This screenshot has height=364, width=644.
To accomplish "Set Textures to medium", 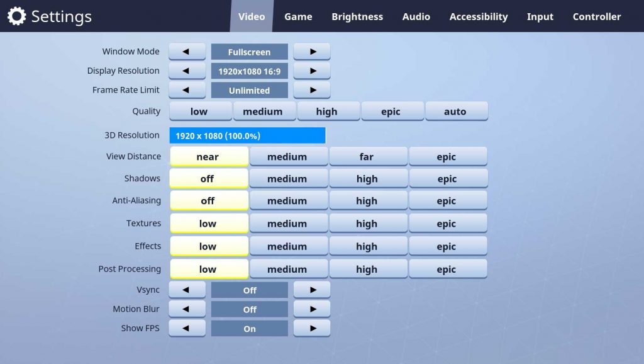I will 289,224.
